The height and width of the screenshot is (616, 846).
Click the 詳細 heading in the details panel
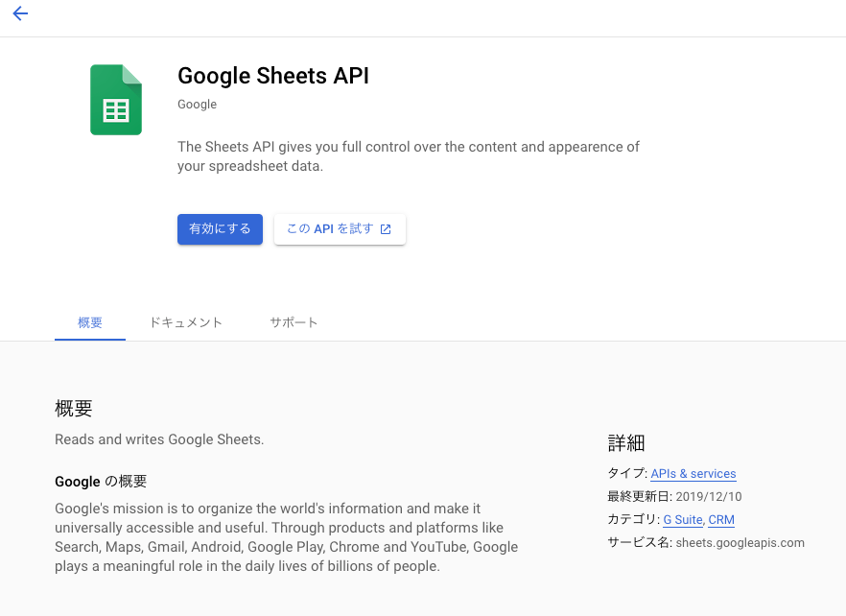(x=626, y=442)
